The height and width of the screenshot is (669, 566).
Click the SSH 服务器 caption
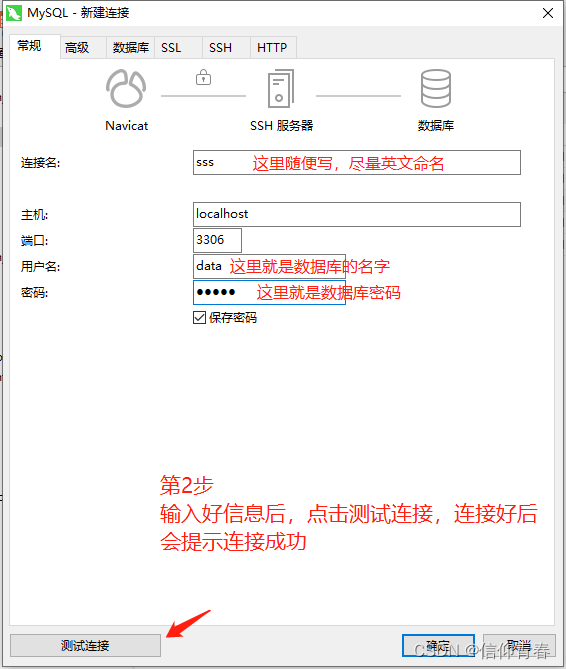(x=282, y=126)
